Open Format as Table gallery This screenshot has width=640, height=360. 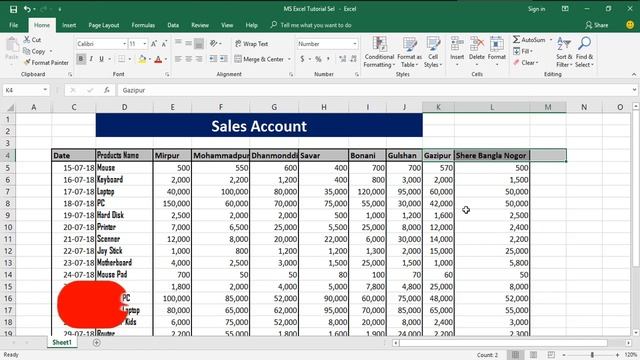[409, 52]
